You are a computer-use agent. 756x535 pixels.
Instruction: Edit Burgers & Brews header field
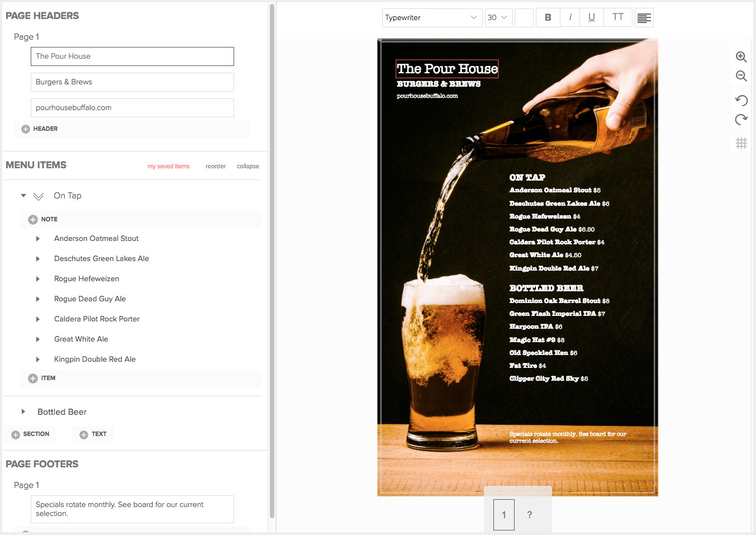tap(132, 82)
